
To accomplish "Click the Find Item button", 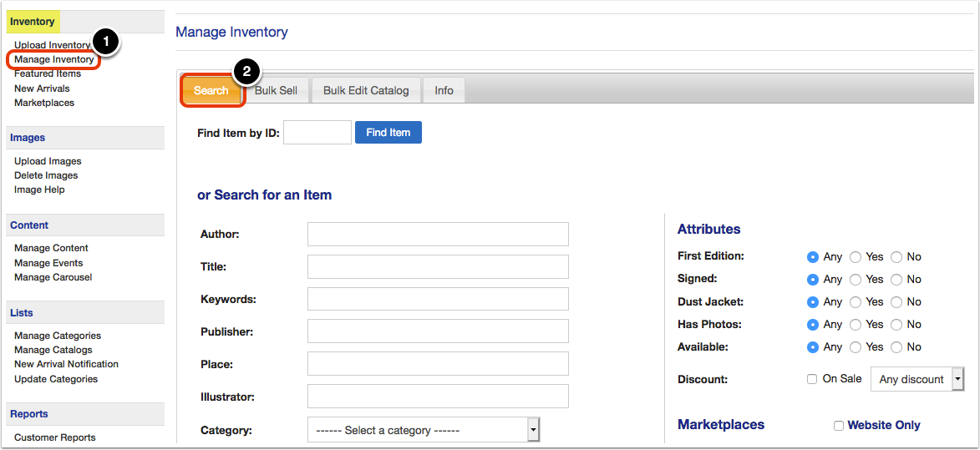I will [x=388, y=132].
